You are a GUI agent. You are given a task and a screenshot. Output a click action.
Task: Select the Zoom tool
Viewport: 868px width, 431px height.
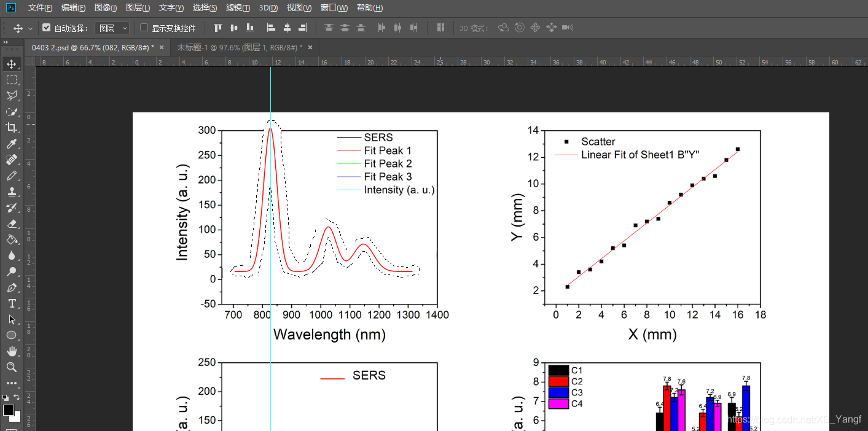(x=11, y=367)
